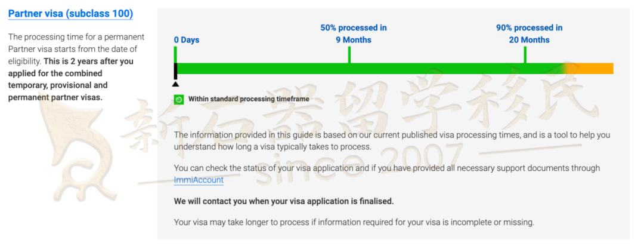Open the ImmiAccount link

coord(199,180)
